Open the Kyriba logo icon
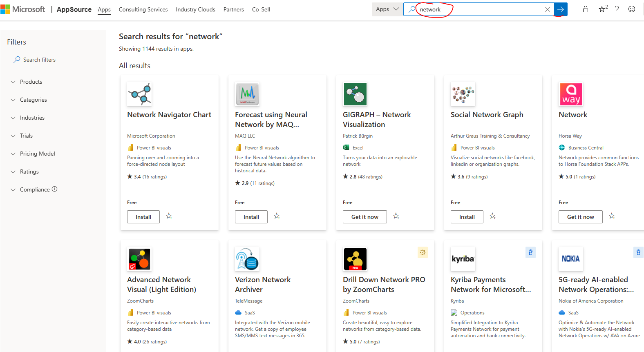 (x=463, y=259)
